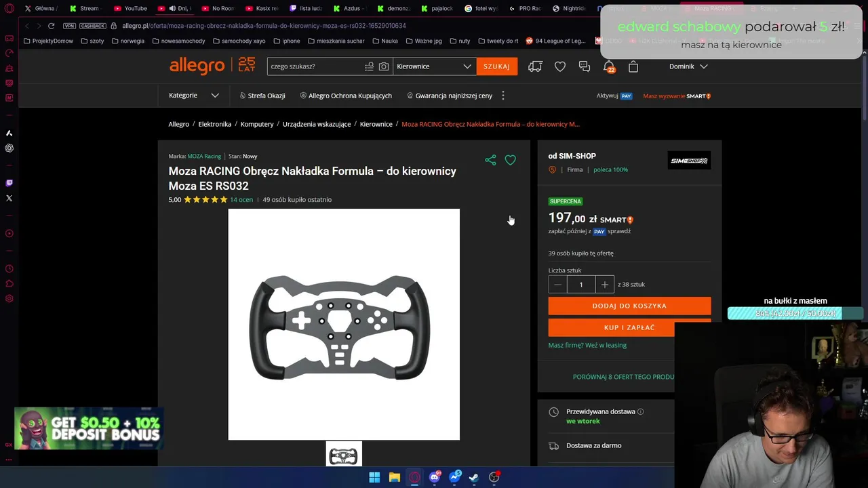The width and height of the screenshot is (868, 488).
Task: Open the shopping cart bag icon
Action: (x=633, y=66)
